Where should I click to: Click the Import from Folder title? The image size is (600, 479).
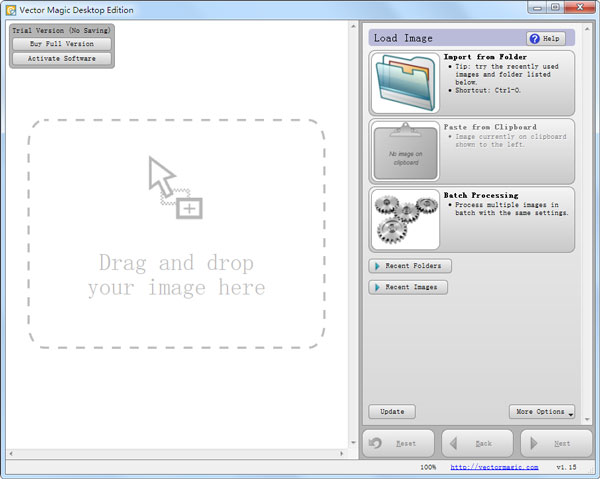485,57
